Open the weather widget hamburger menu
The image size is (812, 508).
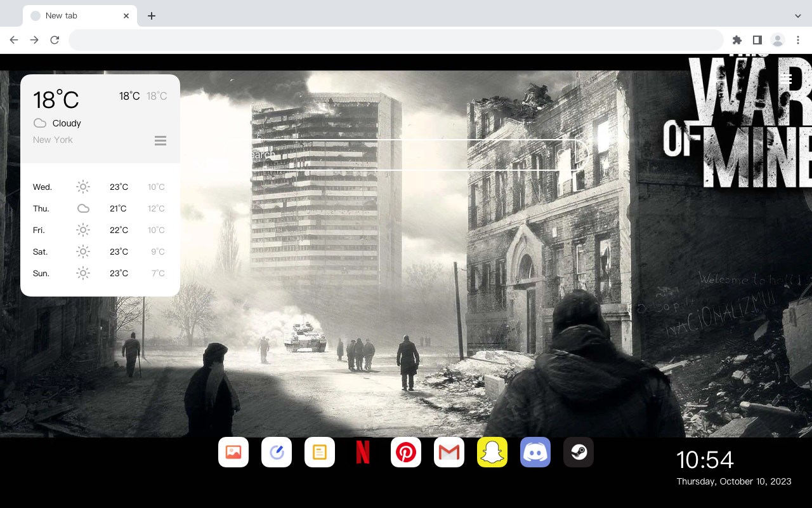160,140
